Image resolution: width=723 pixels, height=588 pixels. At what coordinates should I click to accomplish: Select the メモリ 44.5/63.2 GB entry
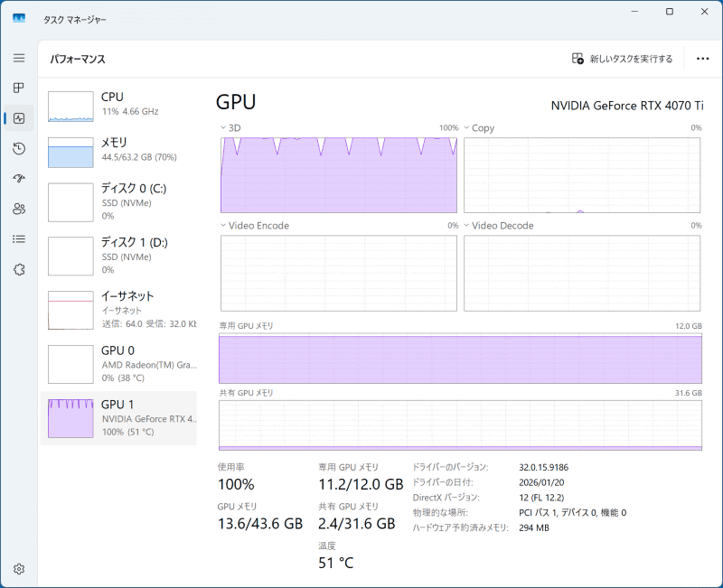point(119,152)
